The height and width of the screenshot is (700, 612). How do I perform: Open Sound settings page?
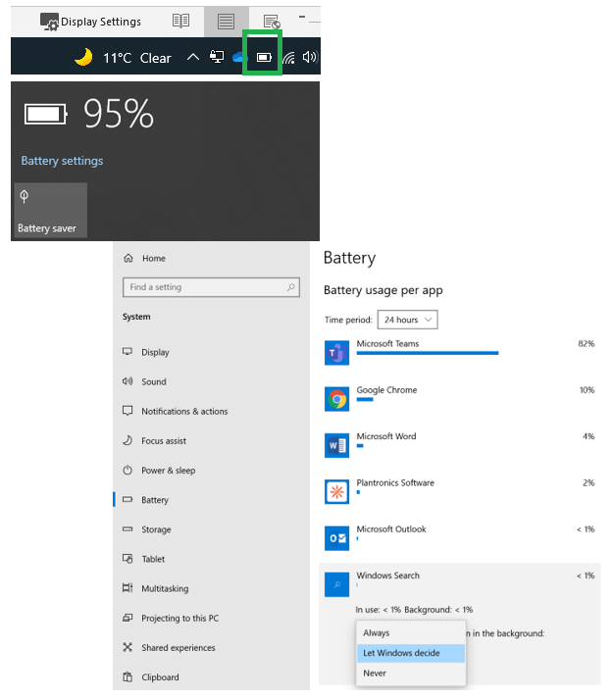[x=211, y=381]
